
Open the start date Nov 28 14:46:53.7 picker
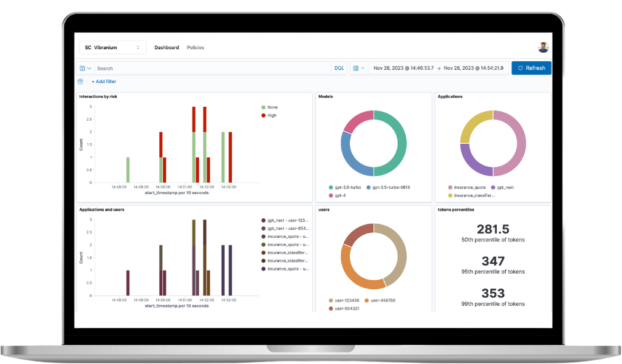click(x=403, y=68)
